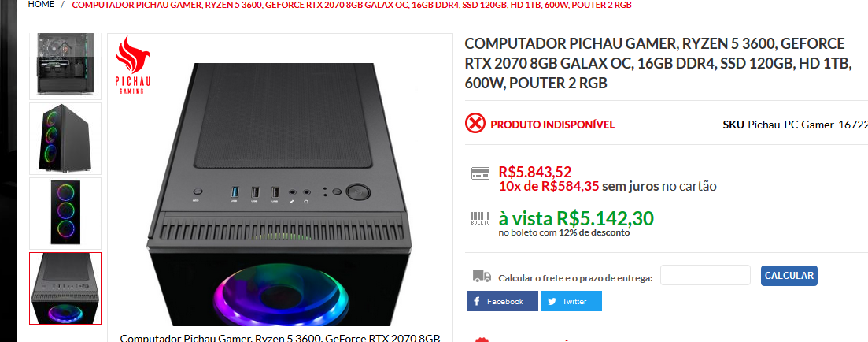Click the red unavailable X icon
Screen dimensions: 868x342
coord(475,124)
